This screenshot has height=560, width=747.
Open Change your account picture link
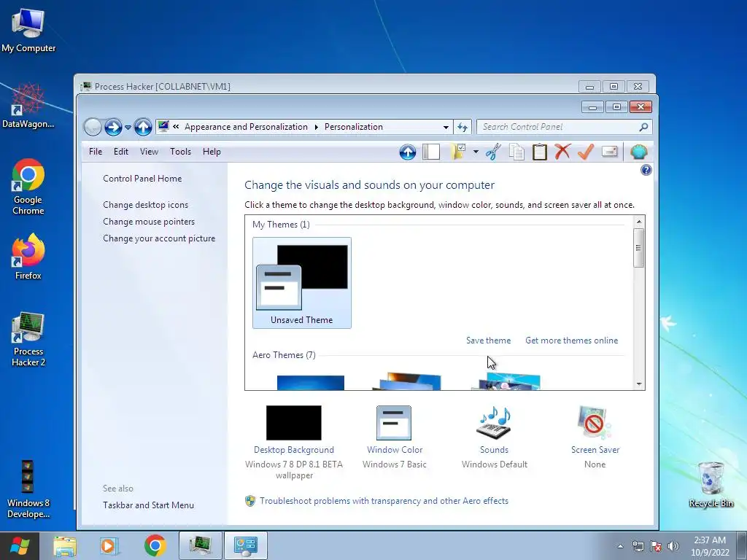(159, 238)
